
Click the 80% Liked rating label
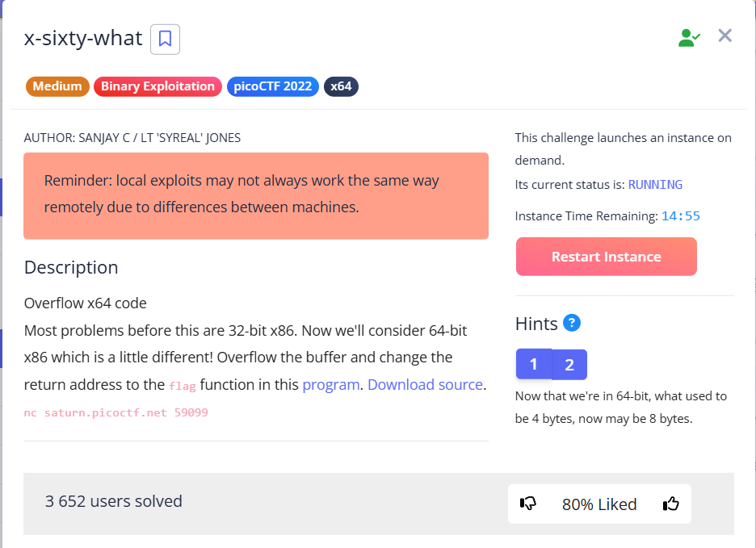pyautogui.click(x=599, y=504)
